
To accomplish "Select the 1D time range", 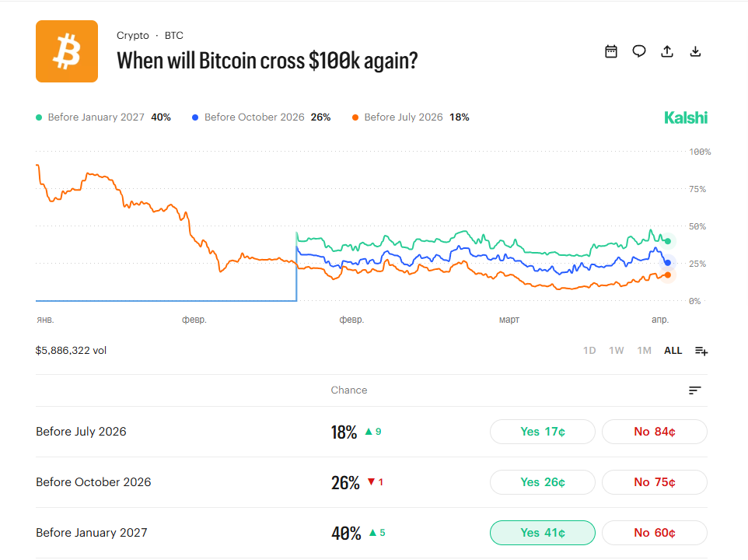I will (x=589, y=351).
